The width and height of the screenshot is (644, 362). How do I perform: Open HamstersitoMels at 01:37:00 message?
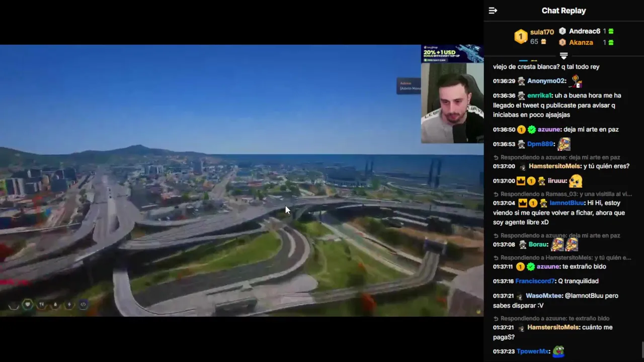coord(555,166)
